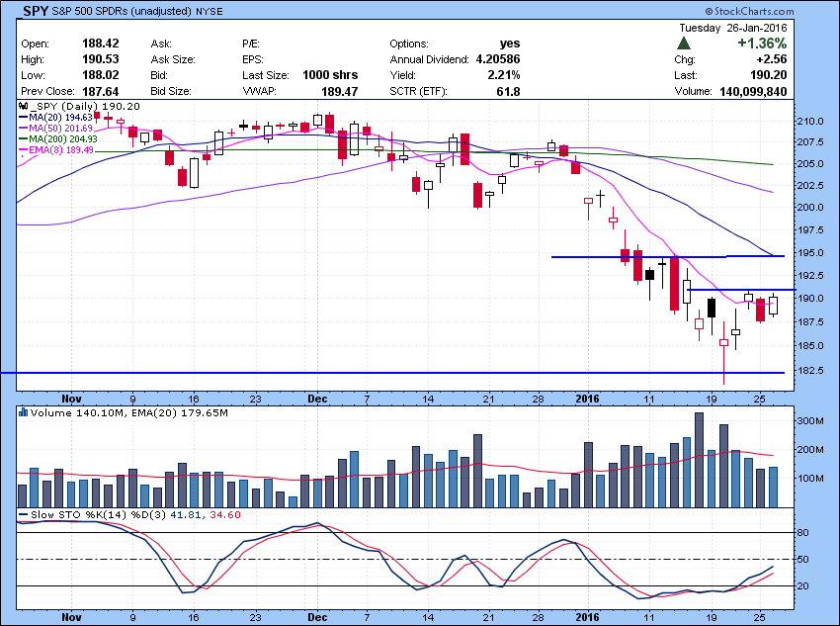Click the 'MA(200) 204.93' legend entry
The width and height of the screenshot is (840, 626).
[x=63, y=139]
